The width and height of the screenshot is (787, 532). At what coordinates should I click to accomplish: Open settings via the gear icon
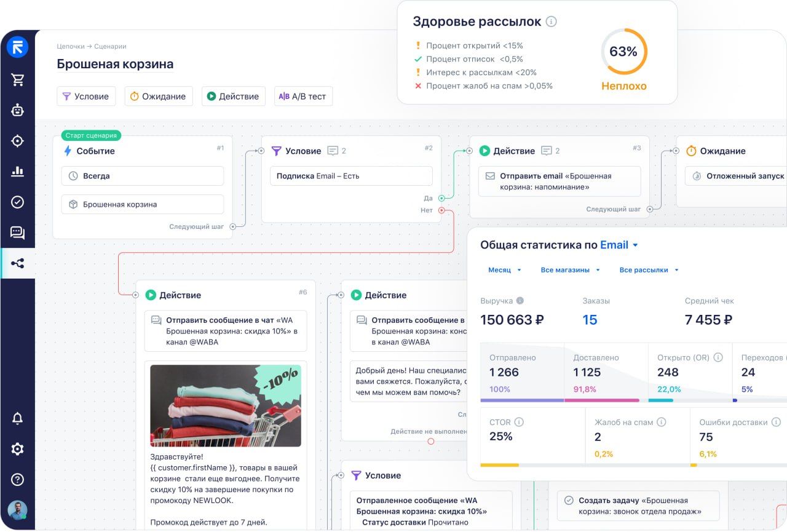pyautogui.click(x=17, y=449)
